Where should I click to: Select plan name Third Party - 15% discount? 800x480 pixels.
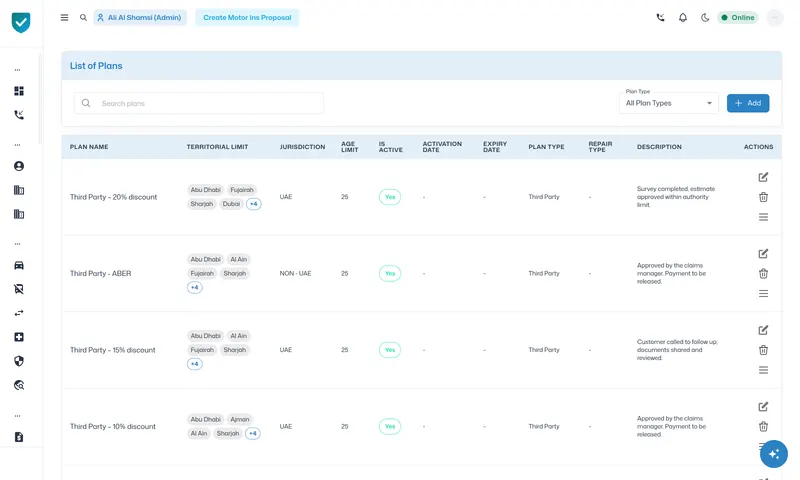[113, 350]
